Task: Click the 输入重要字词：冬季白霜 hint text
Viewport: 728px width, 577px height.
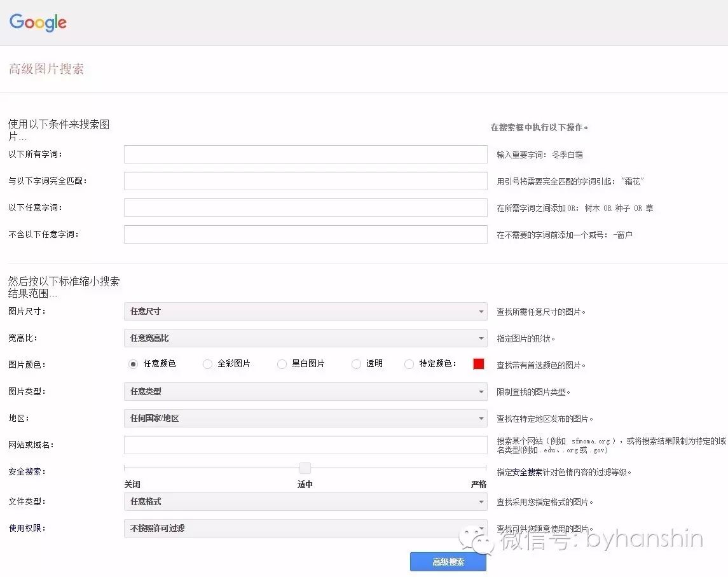Action: [540, 155]
